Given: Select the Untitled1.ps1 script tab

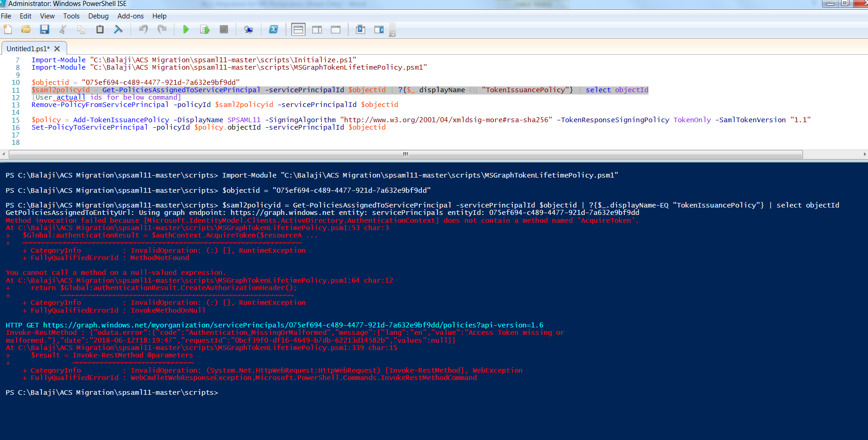Looking at the screenshot, I should tap(28, 49).
